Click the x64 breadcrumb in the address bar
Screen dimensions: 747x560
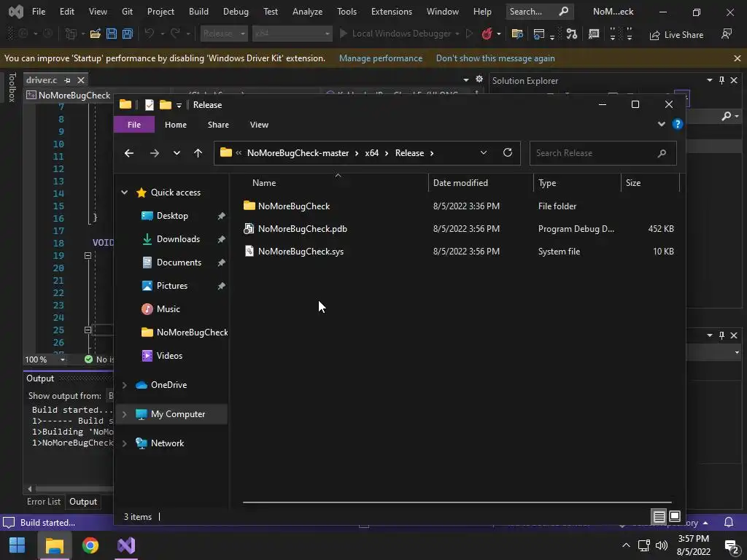[371, 153]
